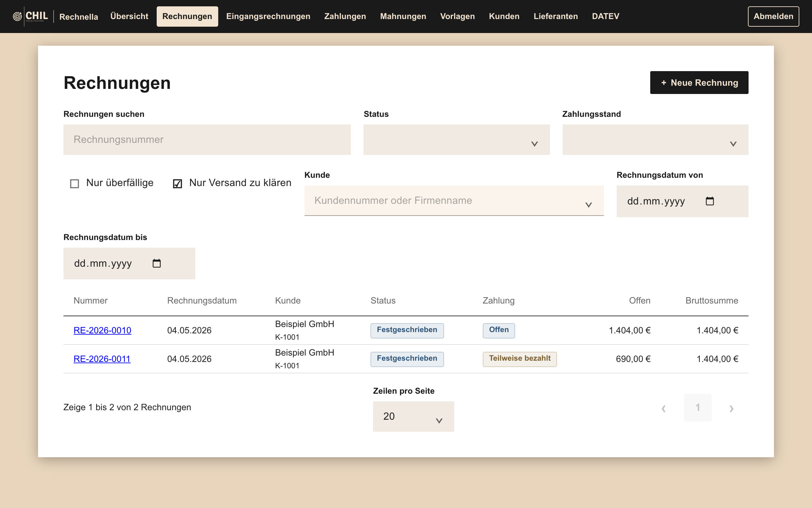Click the CHIL logo icon
Viewport: 812px width, 508px height.
click(30, 16)
